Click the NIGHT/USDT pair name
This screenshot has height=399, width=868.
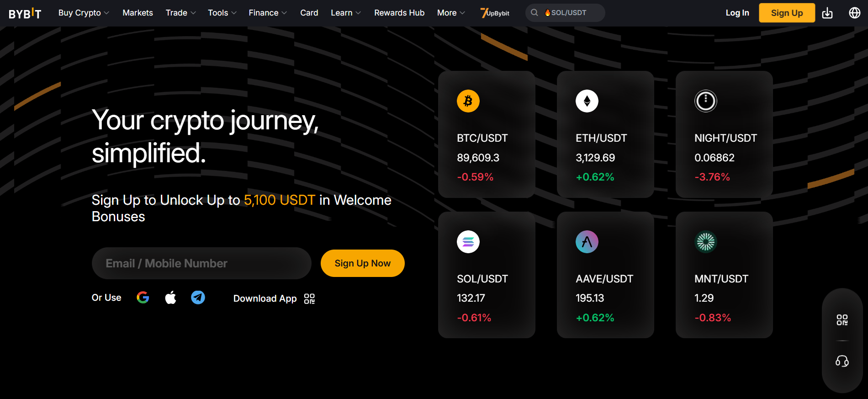[x=725, y=138]
